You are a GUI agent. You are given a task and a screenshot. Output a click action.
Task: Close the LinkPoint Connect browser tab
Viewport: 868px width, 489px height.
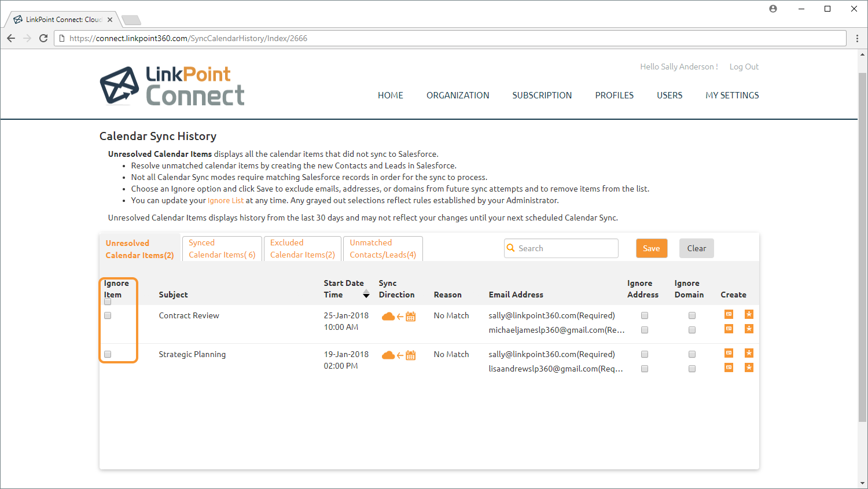[110, 20]
